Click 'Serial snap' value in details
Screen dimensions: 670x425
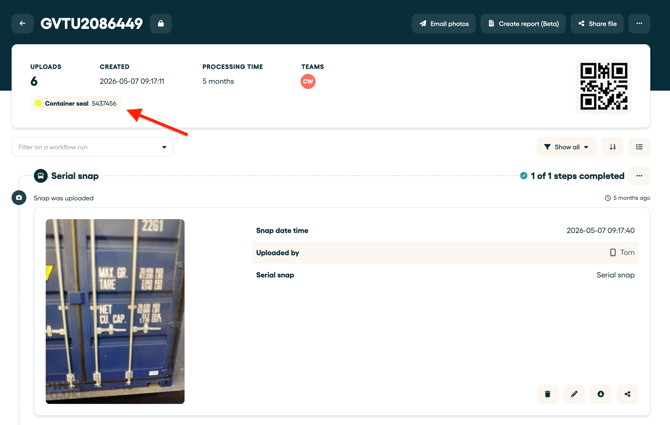pos(615,275)
